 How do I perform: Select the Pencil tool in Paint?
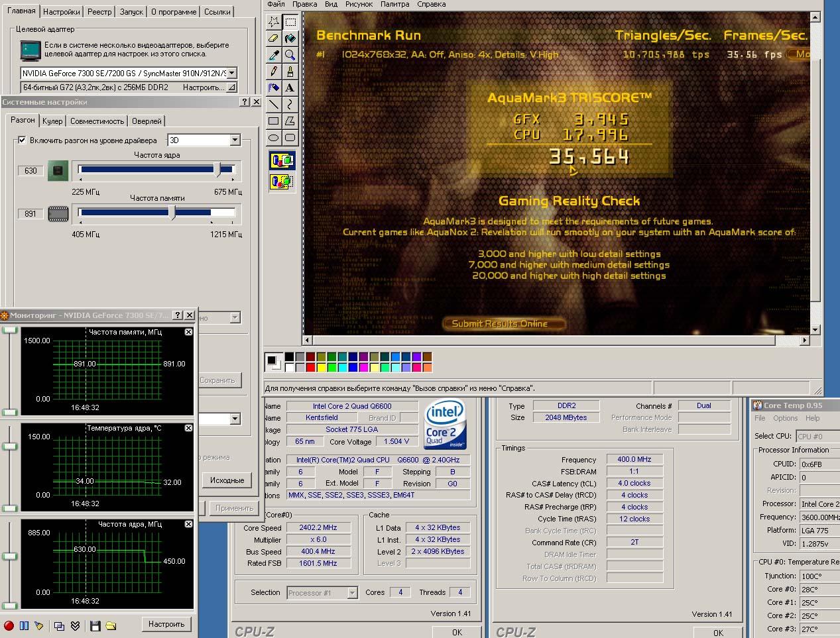[x=273, y=71]
